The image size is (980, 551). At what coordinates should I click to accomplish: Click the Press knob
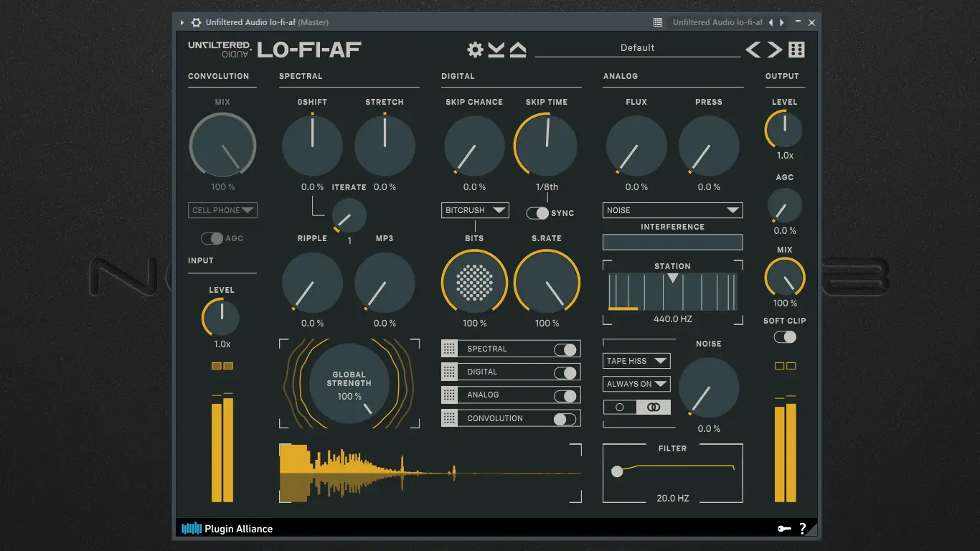[x=709, y=146]
